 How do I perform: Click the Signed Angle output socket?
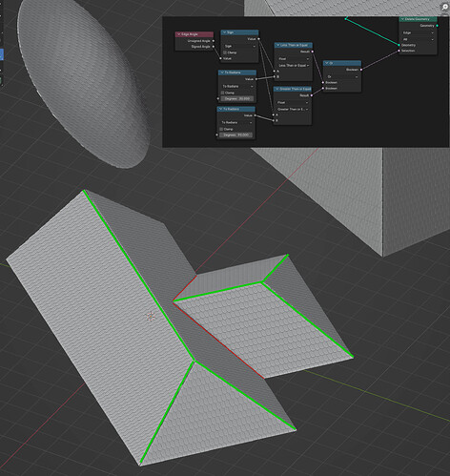[x=214, y=47]
